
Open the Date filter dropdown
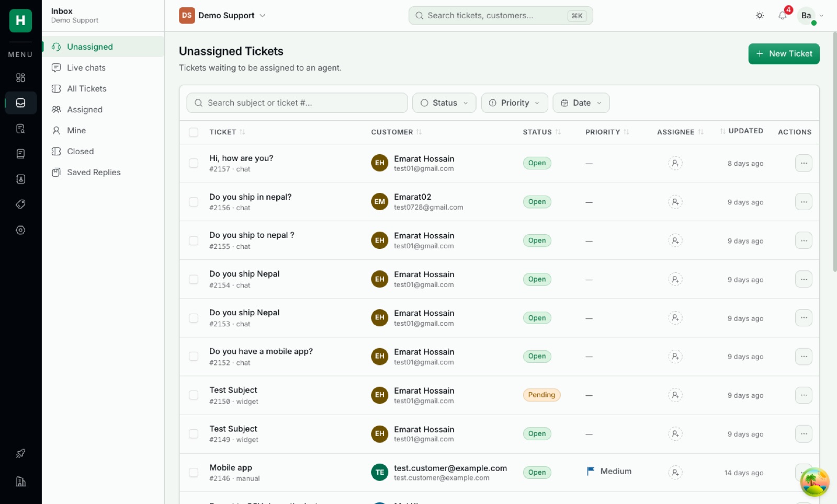[581, 103]
